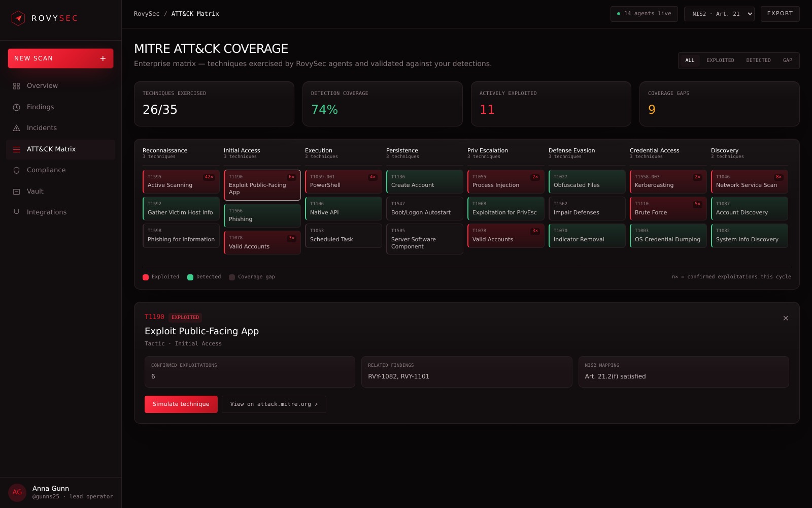Click the Integrations icon in sidebar
Image resolution: width=812 pixels, height=508 pixels.
16,212
